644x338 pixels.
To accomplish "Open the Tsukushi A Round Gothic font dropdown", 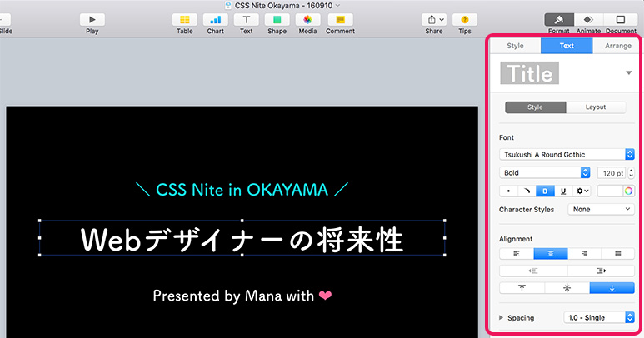I will click(x=567, y=154).
